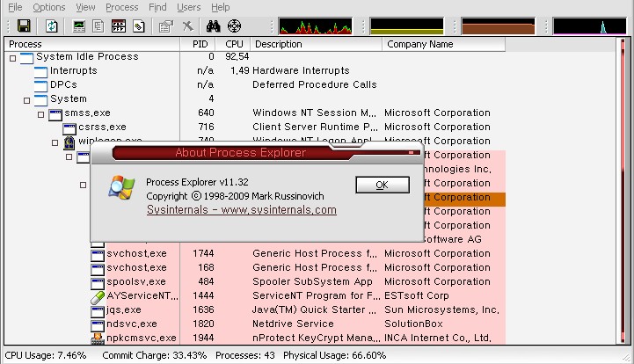634x364 pixels.
Task: Select the System process row
Action: [255, 99]
